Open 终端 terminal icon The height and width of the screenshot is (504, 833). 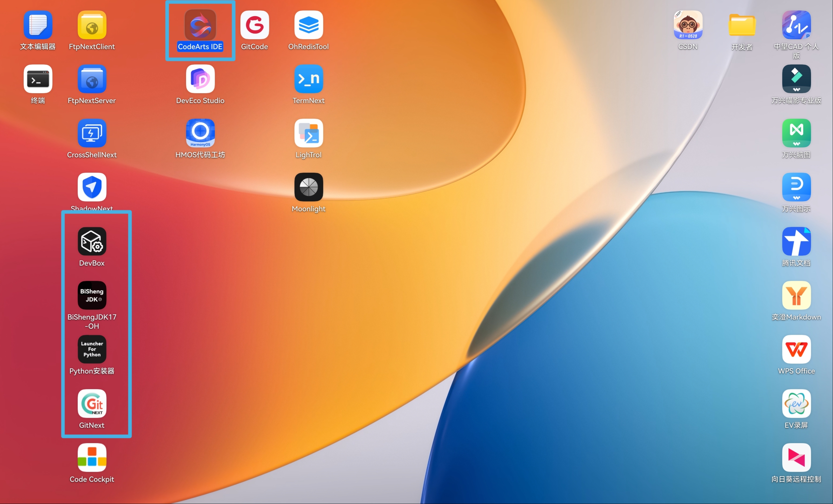(38, 79)
